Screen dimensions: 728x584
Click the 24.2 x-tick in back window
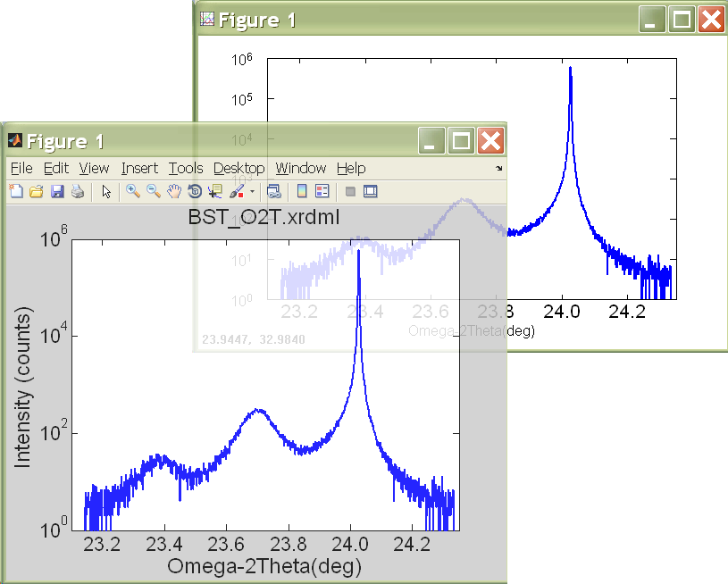pos(627,312)
